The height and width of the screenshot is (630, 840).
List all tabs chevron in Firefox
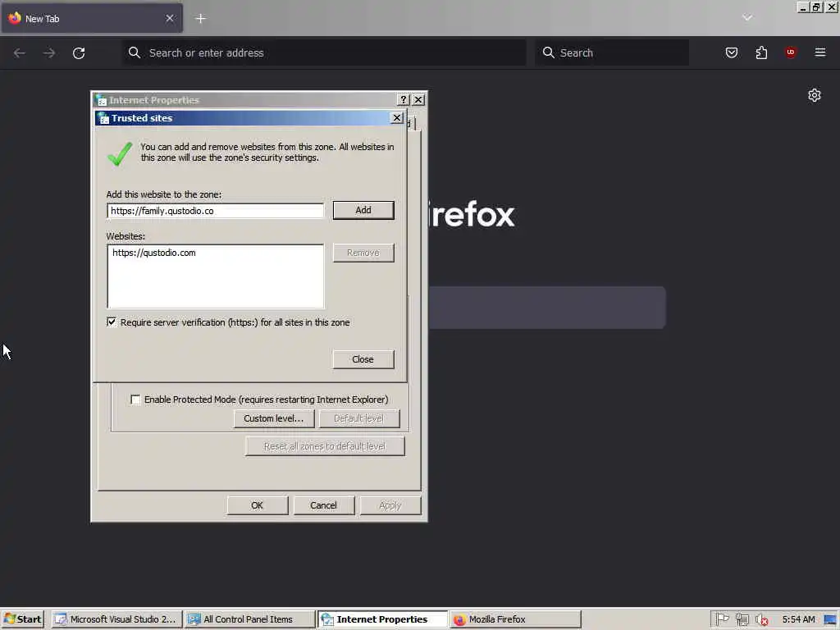pyautogui.click(x=747, y=18)
